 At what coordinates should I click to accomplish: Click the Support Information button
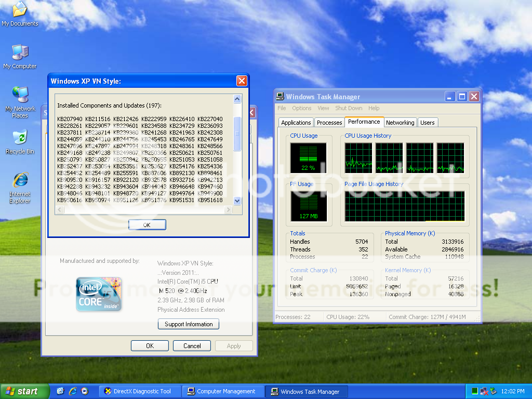pos(189,324)
